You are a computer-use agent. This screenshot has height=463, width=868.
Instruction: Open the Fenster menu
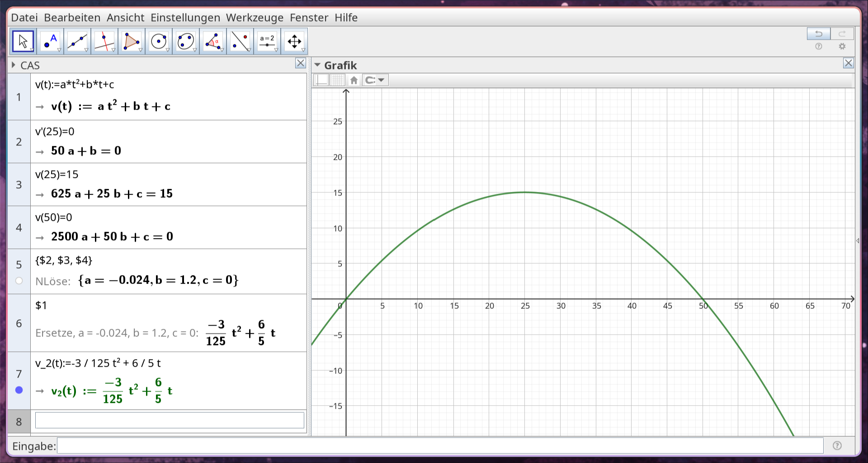click(x=309, y=18)
